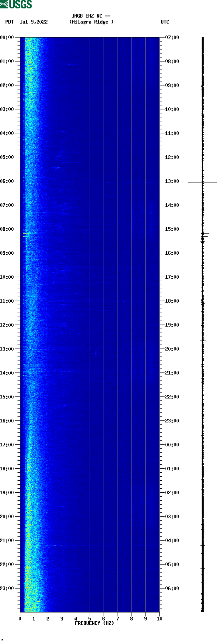This screenshot has width=220, height=644.
Task: Click frequency axis tick label '0'
Action: (x=20, y=619)
